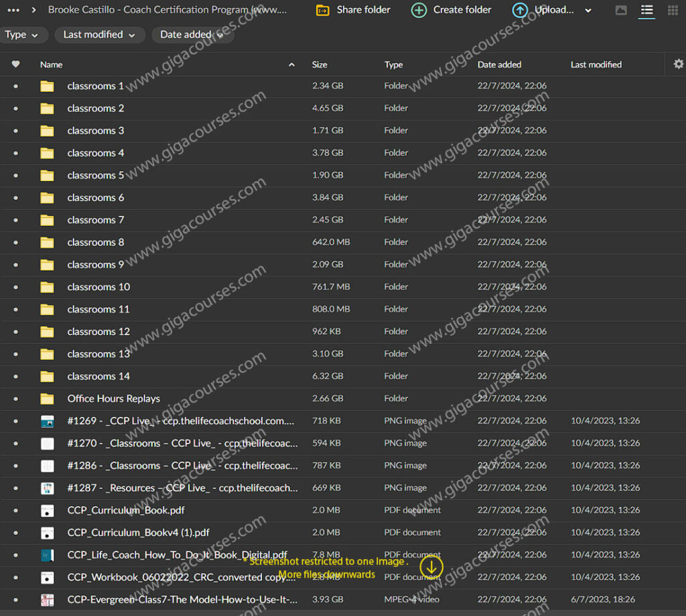
Task: Open the classrooms 14 folder
Action: click(x=98, y=376)
